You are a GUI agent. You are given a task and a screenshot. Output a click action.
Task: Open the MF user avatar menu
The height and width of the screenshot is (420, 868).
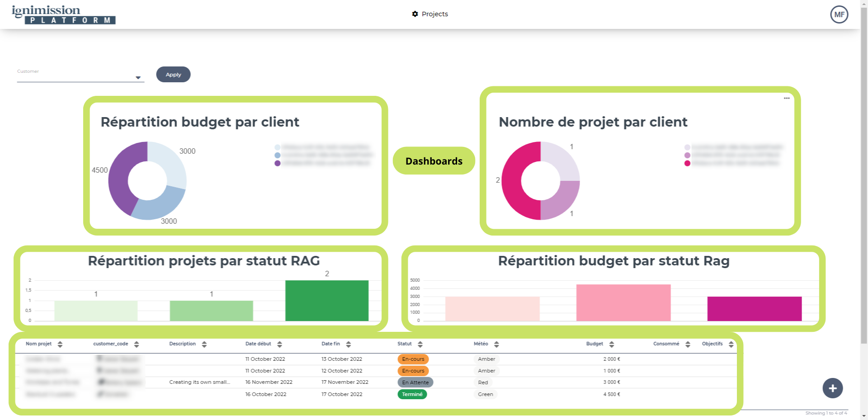pos(839,14)
